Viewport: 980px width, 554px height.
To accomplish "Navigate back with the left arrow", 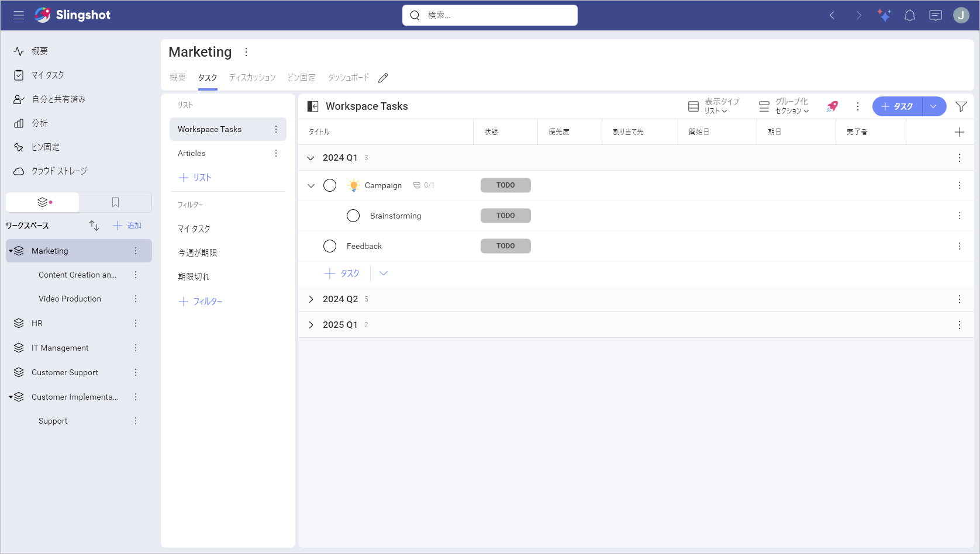I will 832,15.
